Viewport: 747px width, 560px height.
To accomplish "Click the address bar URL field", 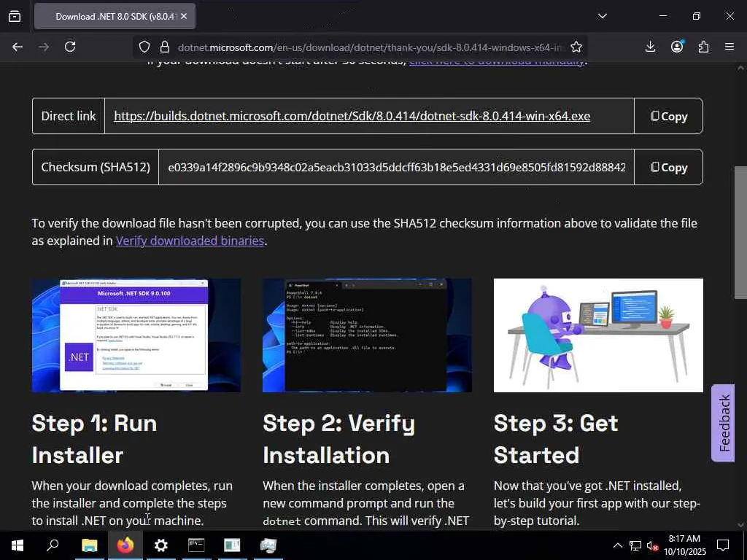I will (369, 47).
